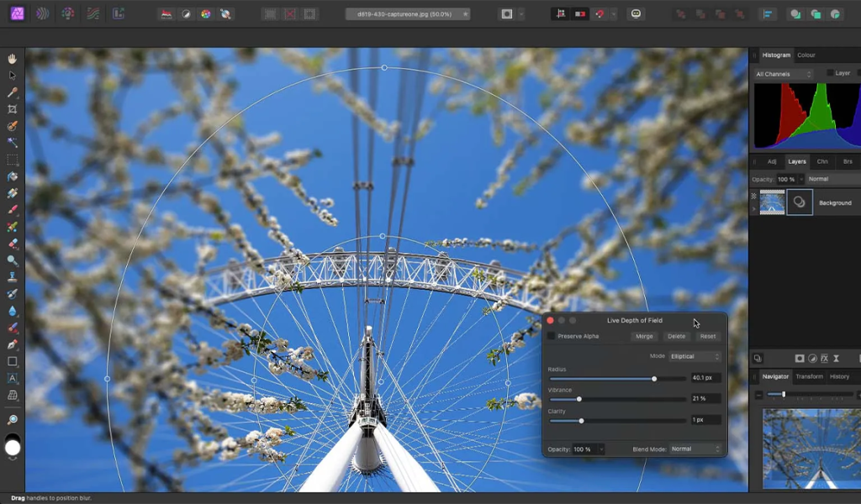
Task: Switch to the History tab
Action: 840,377
